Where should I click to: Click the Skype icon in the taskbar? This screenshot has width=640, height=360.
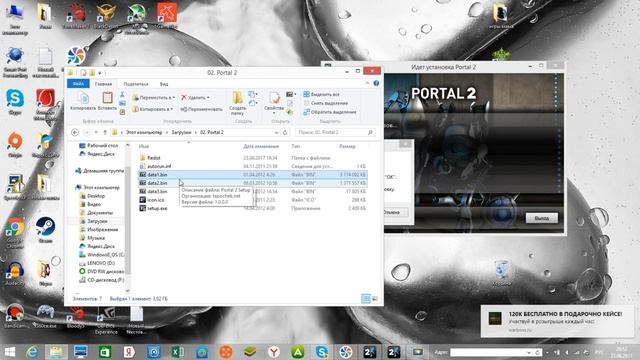pos(322,352)
